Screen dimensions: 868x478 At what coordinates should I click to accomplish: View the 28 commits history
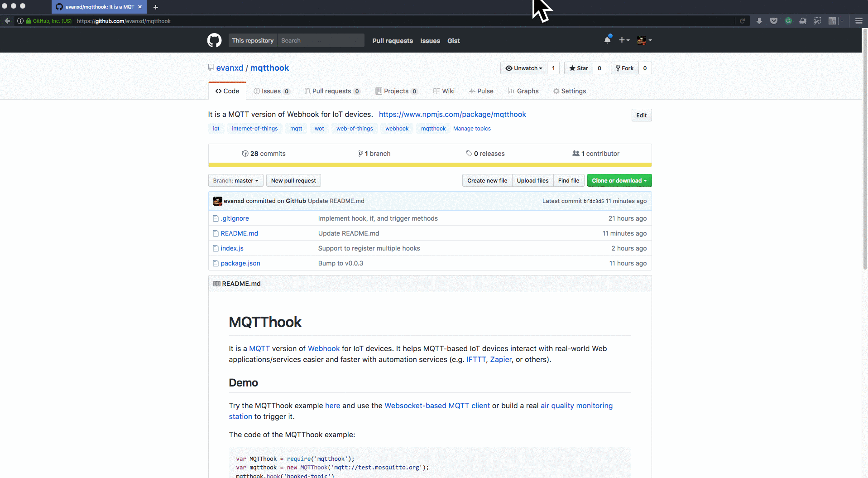pyautogui.click(x=264, y=154)
